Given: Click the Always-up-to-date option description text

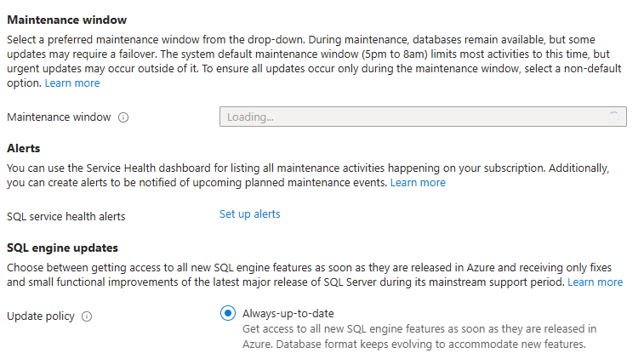Looking at the screenshot, I should pyautogui.click(x=419, y=336).
